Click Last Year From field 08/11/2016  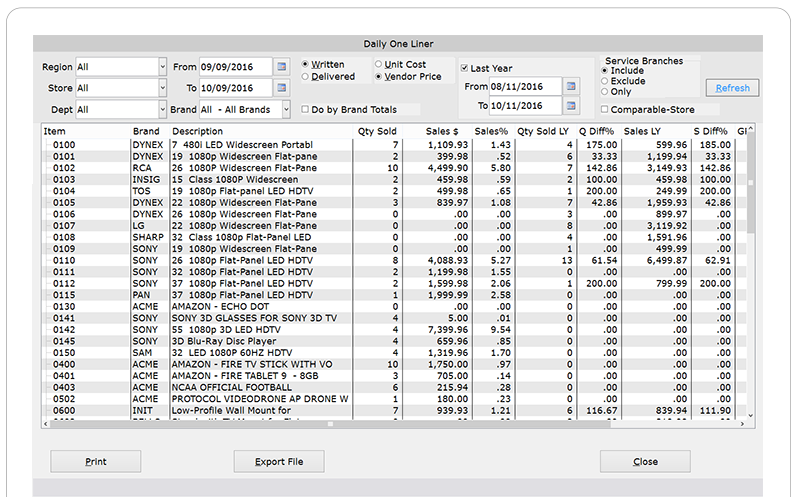pos(526,86)
